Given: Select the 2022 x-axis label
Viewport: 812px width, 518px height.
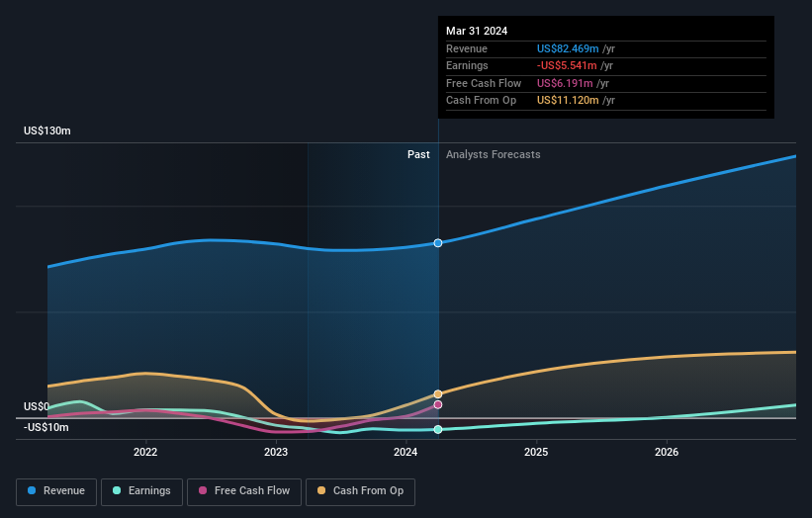Looking at the screenshot, I should click(x=145, y=452).
